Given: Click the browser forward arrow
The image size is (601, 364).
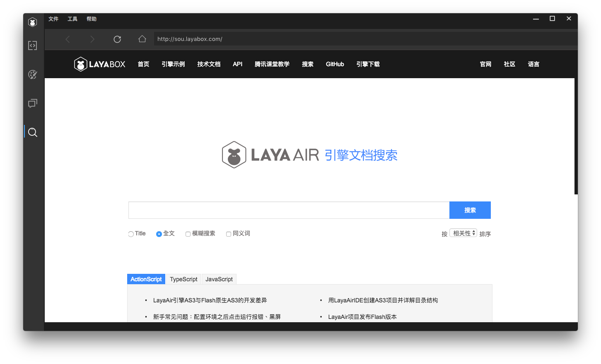Looking at the screenshot, I should point(92,39).
